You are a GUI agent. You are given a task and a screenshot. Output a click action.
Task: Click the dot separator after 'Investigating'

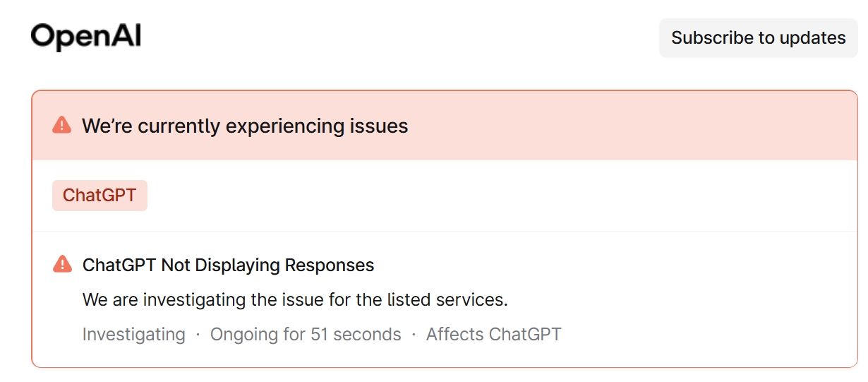pyautogui.click(x=198, y=334)
